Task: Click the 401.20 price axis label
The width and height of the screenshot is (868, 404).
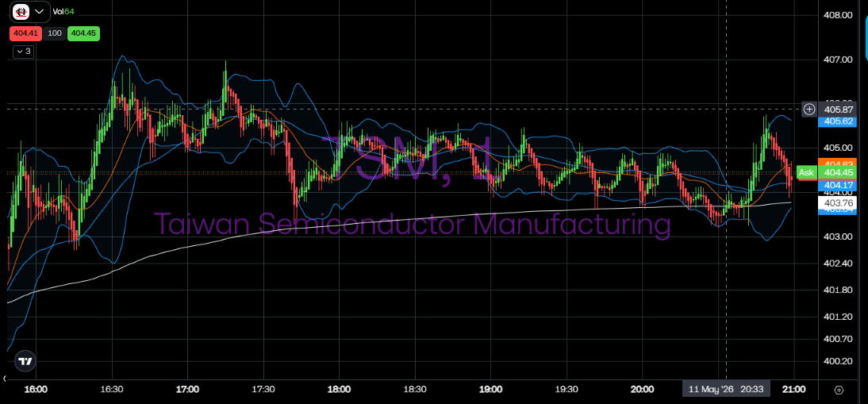Action: pyautogui.click(x=838, y=316)
